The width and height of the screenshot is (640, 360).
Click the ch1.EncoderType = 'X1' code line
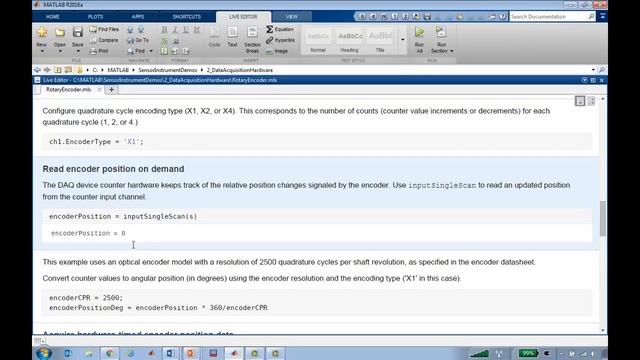pos(317,142)
